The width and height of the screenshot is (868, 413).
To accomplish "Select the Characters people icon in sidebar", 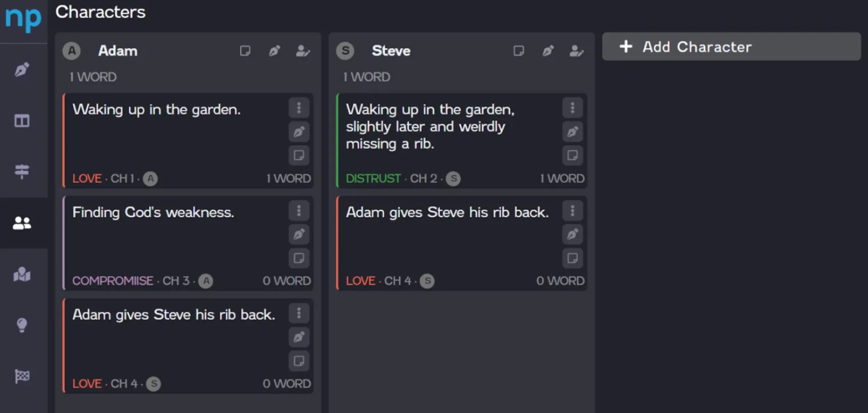I will tap(22, 223).
